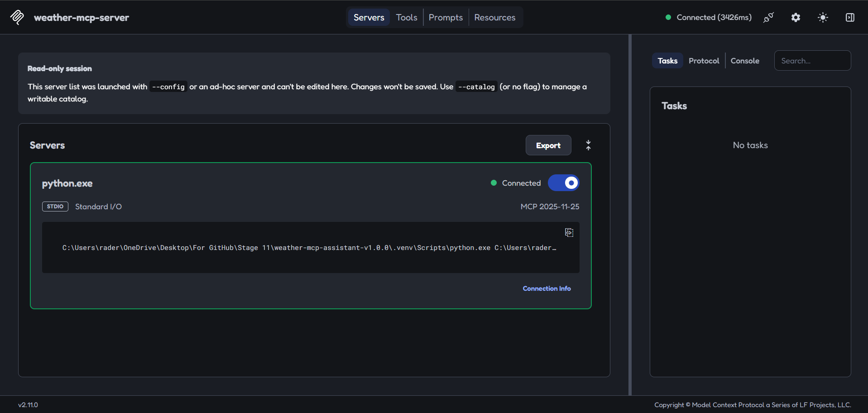Select the Tasks panel tab
This screenshot has height=413, width=868.
click(667, 61)
